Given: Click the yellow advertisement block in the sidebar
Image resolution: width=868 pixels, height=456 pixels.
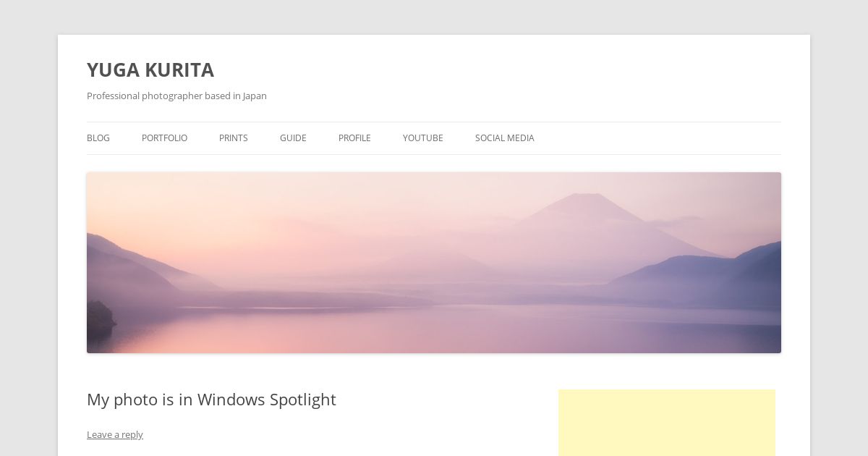Looking at the screenshot, I should [x=667, y=423].
